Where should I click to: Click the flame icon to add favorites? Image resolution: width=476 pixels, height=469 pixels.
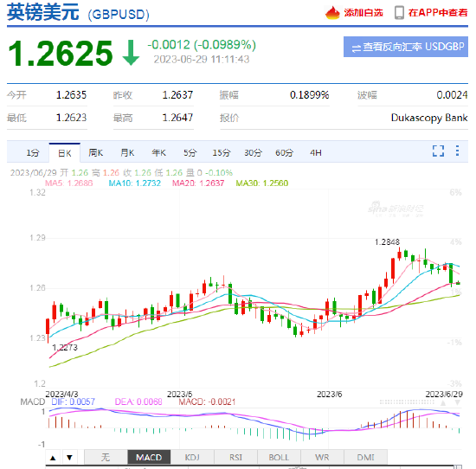332,13
